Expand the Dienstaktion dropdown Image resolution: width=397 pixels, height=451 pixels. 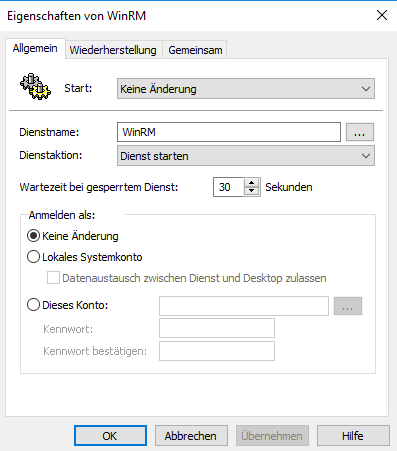(246, 156)
